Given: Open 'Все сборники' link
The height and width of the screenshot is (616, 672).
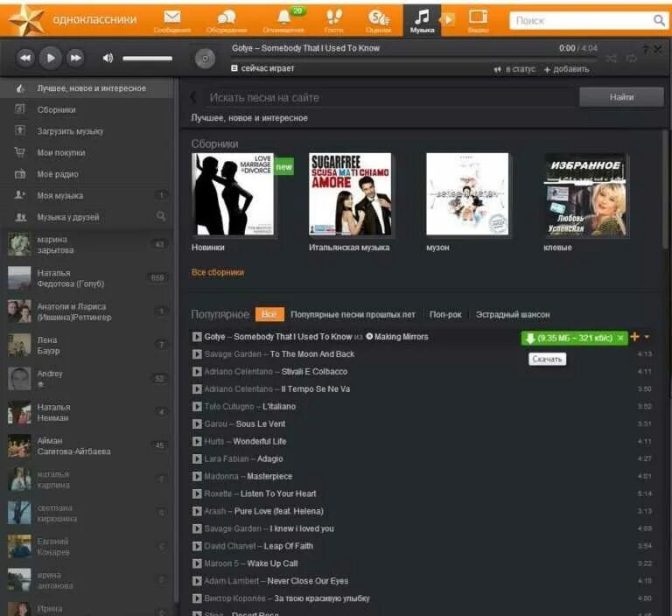Looking at the screenshot, I should 218,272.
